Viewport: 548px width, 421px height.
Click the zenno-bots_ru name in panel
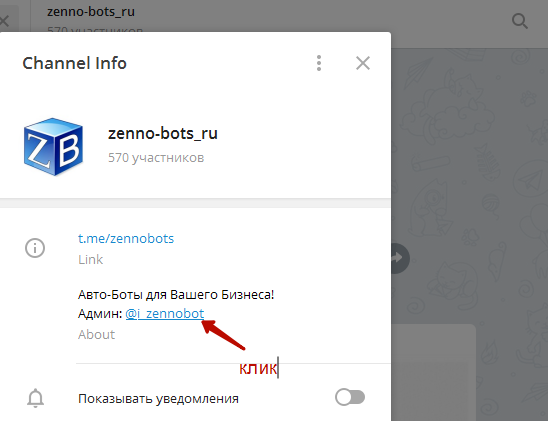[163, 133]
